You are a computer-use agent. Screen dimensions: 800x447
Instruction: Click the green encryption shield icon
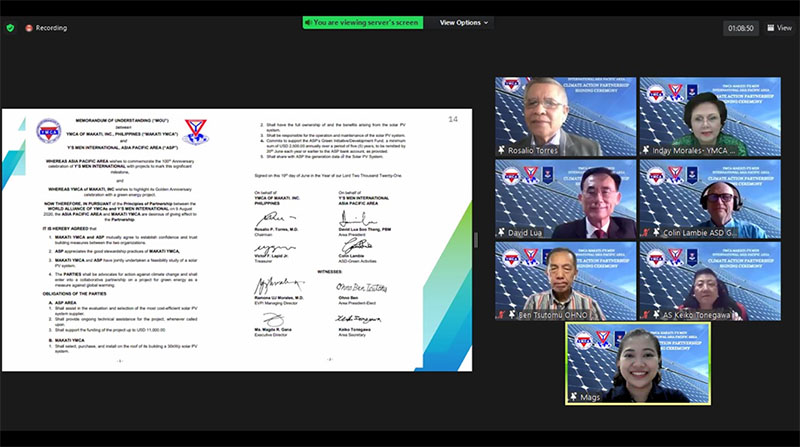10,28
